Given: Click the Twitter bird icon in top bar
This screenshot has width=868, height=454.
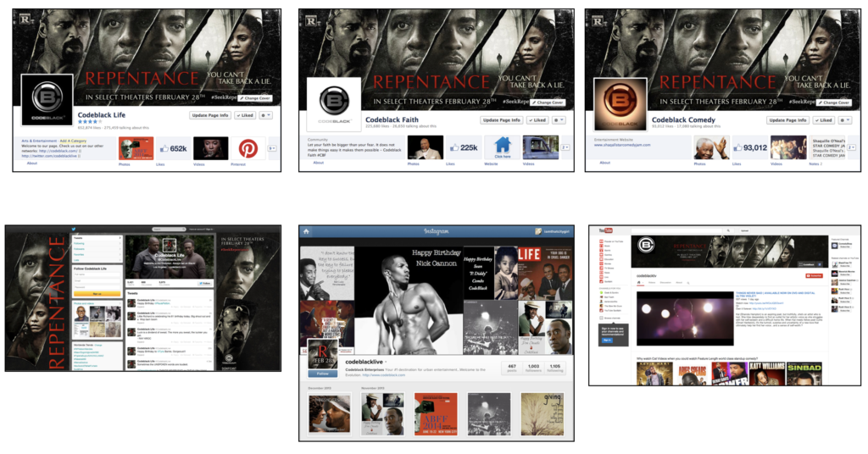Looking at the screenshot, I should pos(73,229).
